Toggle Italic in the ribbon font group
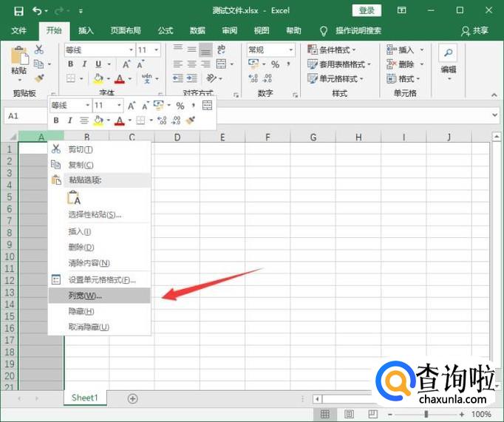Image resolution: width=504 pixels, height=422 pixels. 84,64
